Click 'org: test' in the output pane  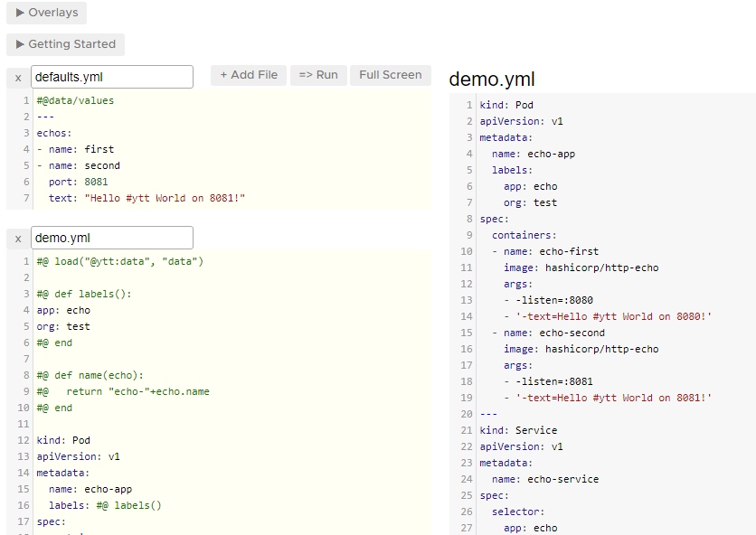click(530, 203)
